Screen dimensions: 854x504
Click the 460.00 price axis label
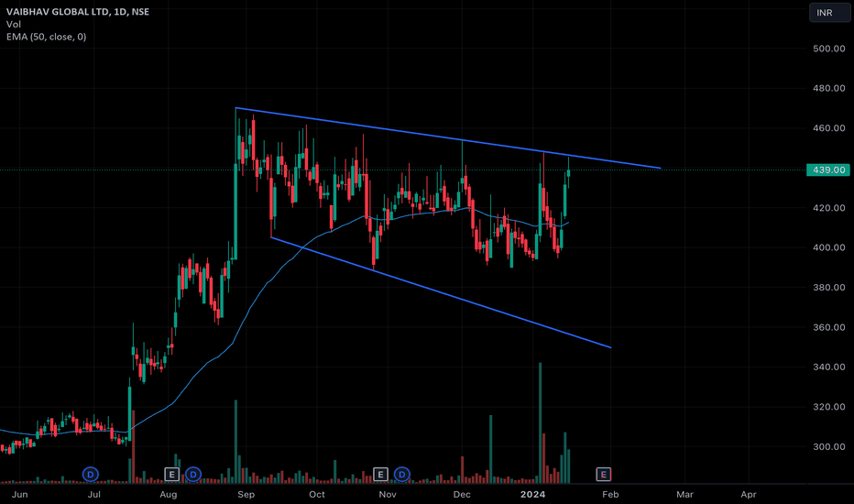[x=829, y=128]
